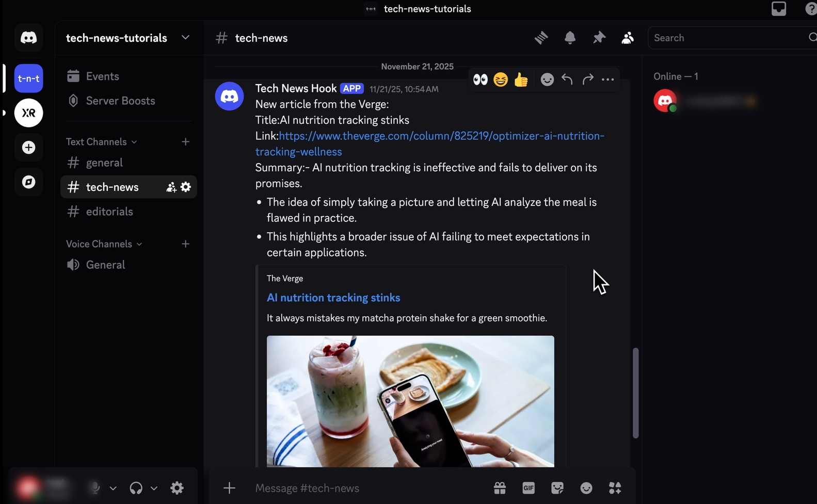Open tech-news channel settings gear
Screen dimensions: 817x504
[186, 187]
